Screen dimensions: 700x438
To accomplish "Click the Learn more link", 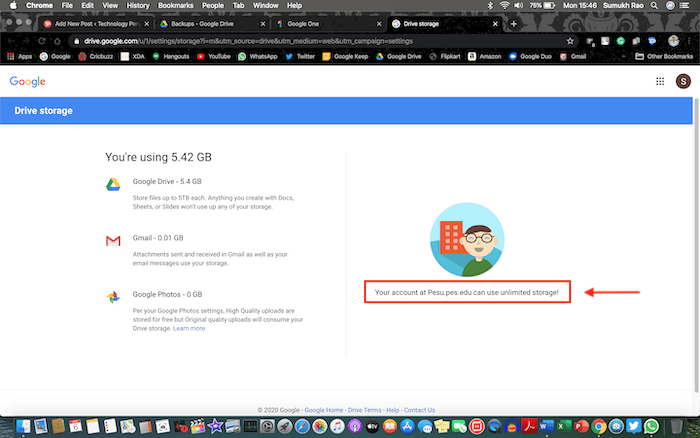I will [x=189, y=328].
